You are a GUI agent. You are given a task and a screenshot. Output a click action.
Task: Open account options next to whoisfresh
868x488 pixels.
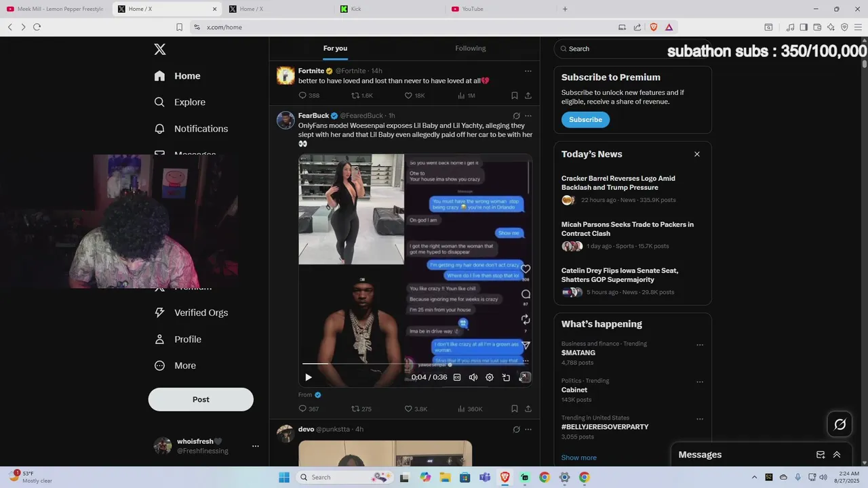pos(256,446)
